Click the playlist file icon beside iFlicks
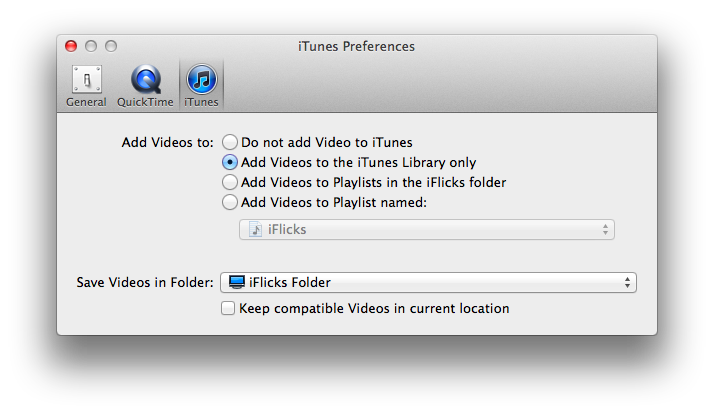 (x=255, y=229)
